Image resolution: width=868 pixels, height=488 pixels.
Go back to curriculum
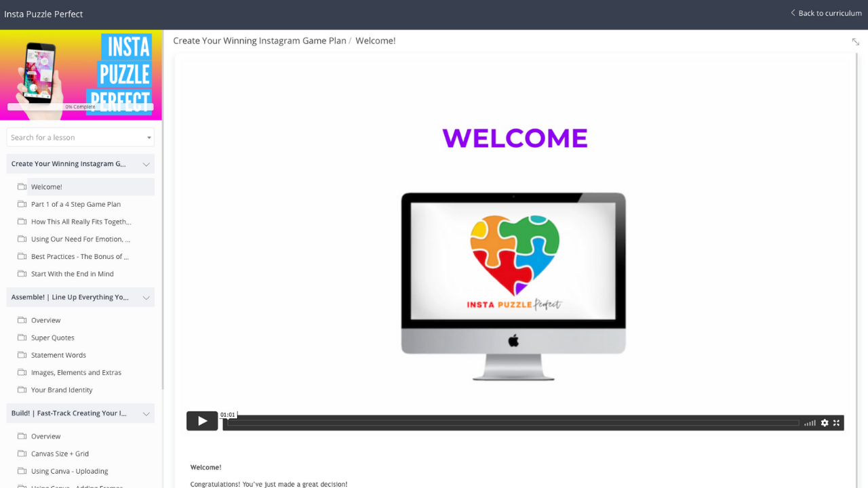tap(826, 13)
